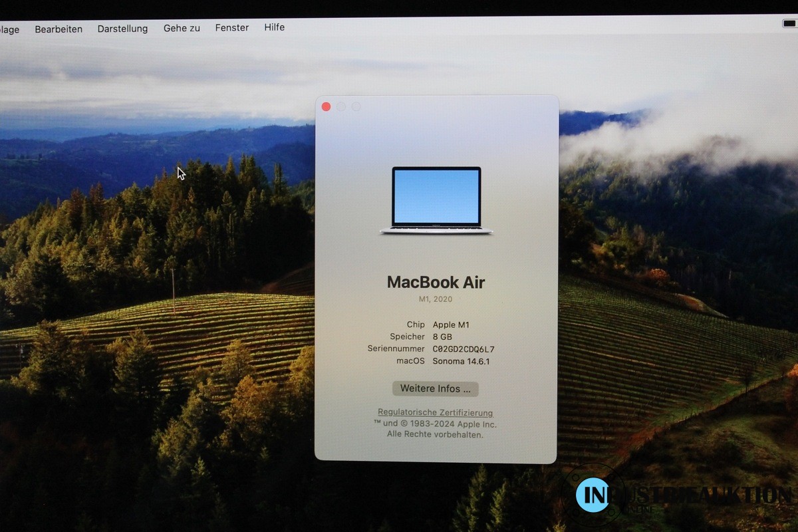Screen dimensions: 798x532
Task: Click the M1, 2020 model subtitle
Action: 436,299
